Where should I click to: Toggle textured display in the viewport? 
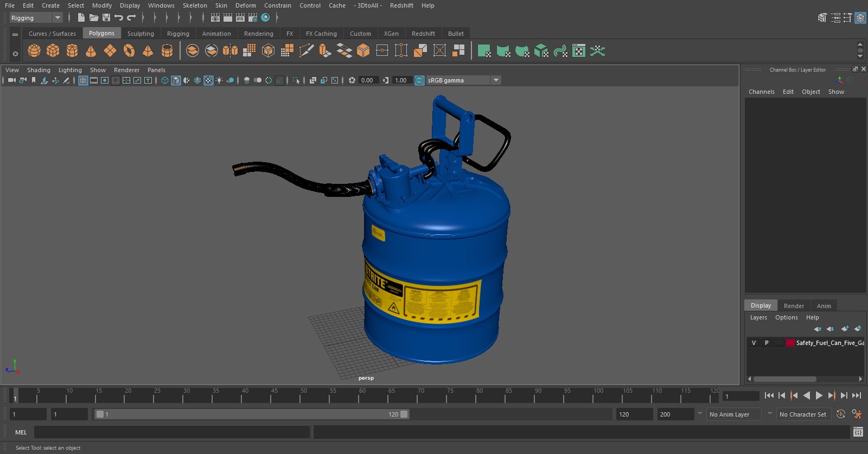pos(208,80)
